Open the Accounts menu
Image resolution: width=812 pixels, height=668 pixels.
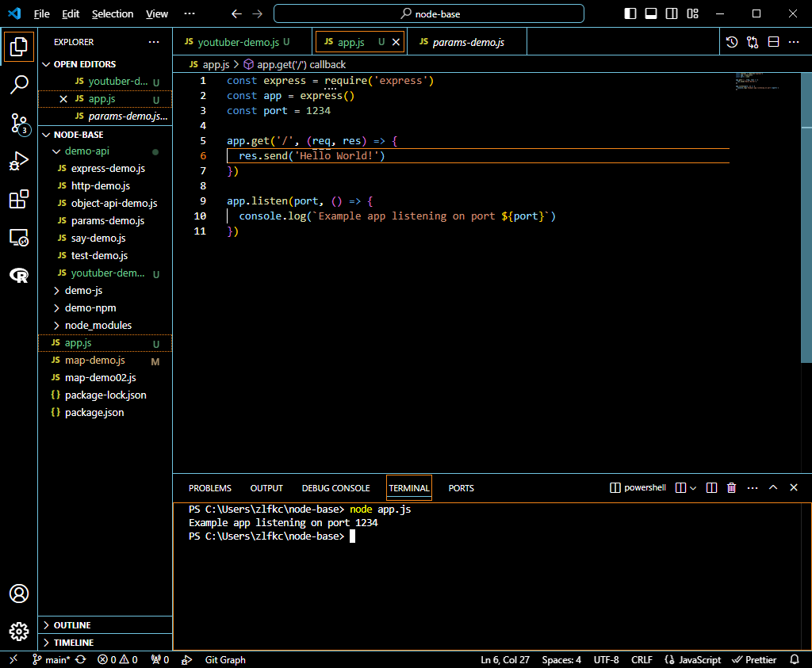19,594
